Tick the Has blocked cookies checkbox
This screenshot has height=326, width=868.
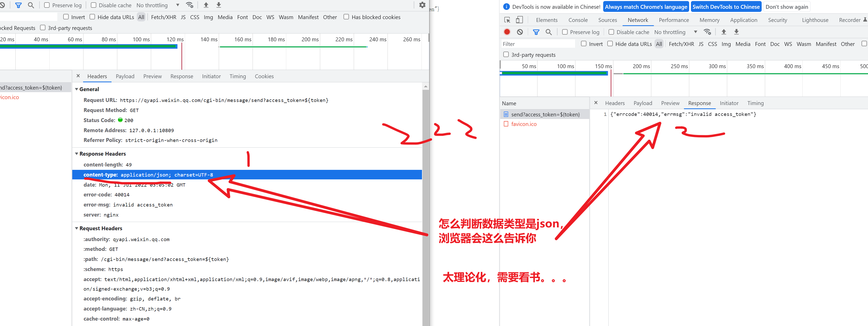346,17
